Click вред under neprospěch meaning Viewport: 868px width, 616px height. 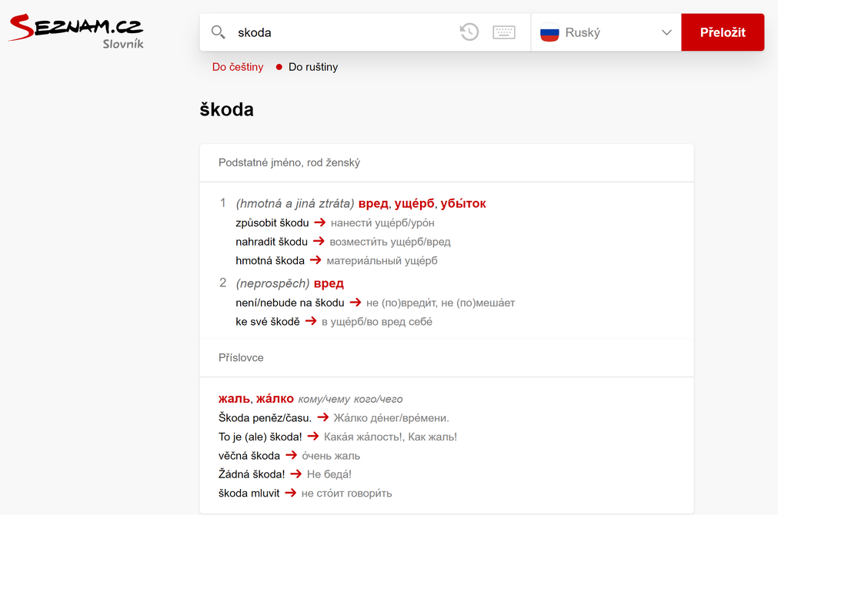[329, 283]
